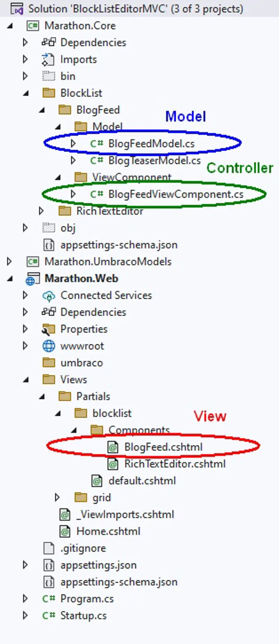This screenshot has height=644, width=279.
Task: Select the Home.cshtml view file
Action: (108, 531)
